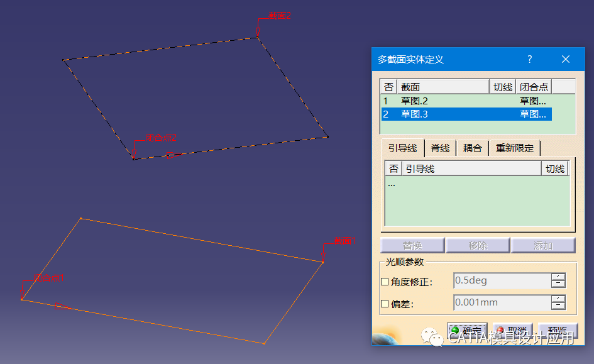Click the direction arrow near 闭合点1
The width and height of the screenshot is (594, 364).
(x=62, y=306)
